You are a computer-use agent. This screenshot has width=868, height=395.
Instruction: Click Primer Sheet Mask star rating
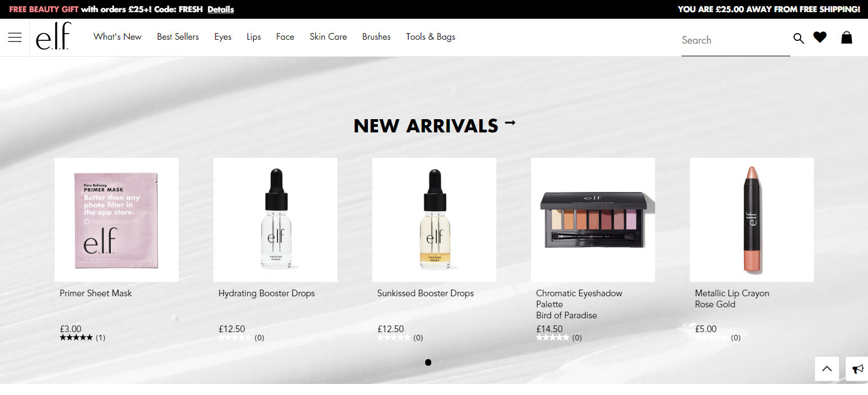[76, 338]
